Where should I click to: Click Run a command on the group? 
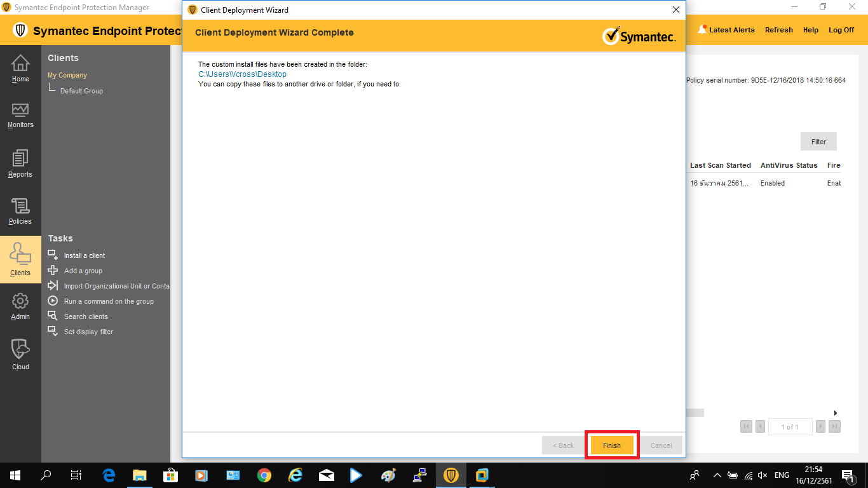[109, 301]
